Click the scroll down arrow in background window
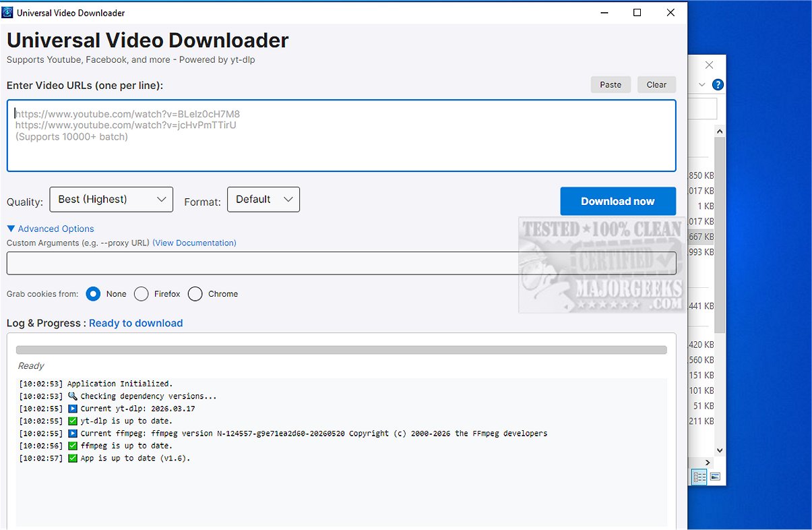 (720, 450)
